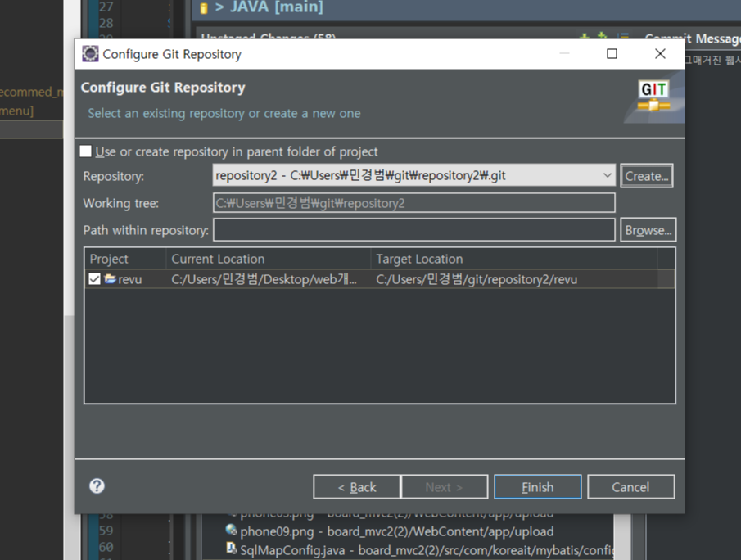Click the Commit Message label in background
Screen dimensions: 741x560
click(x=693, y=38)
